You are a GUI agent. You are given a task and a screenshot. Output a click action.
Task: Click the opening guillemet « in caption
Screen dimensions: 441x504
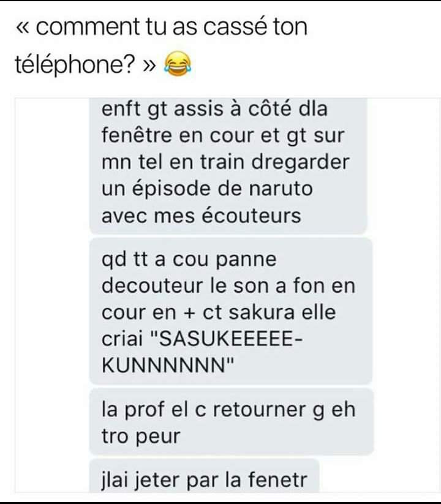pyautogui.click(x=23, y=28)
